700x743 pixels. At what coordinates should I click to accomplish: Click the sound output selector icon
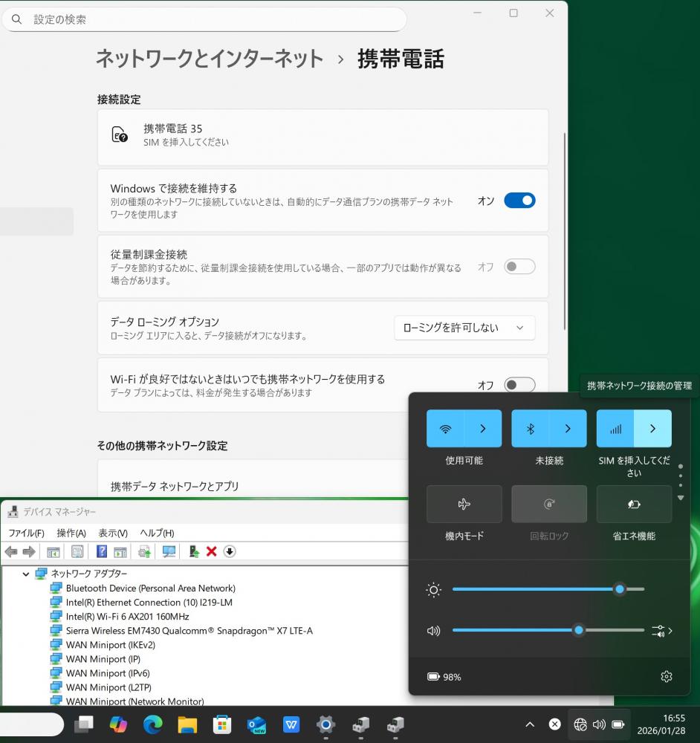[661, 631]
